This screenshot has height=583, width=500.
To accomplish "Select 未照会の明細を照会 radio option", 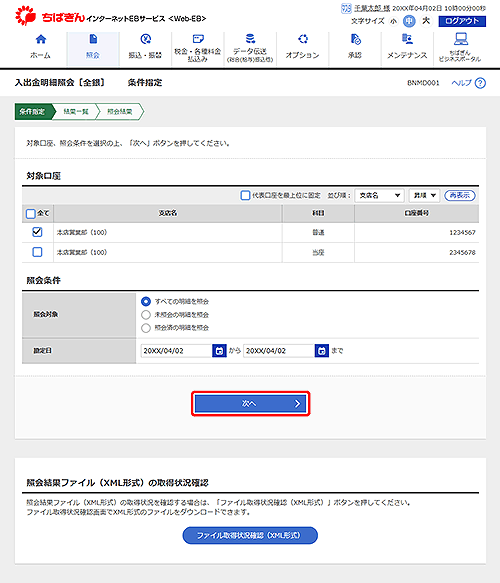I will [146, 315].
